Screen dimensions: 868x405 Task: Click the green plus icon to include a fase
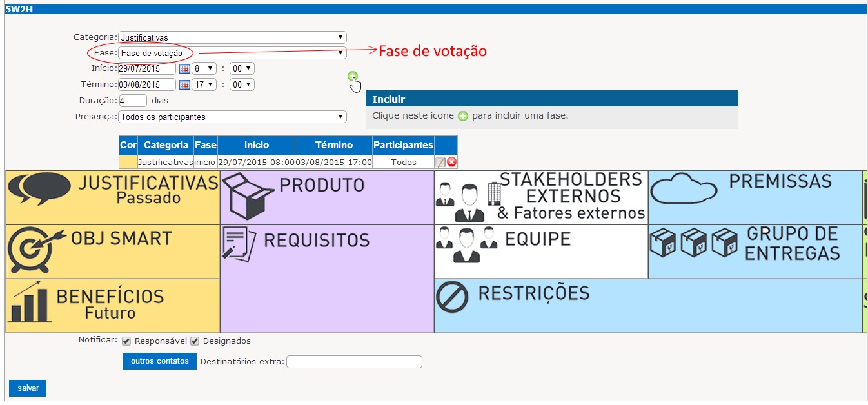click(x=353, y=75)
